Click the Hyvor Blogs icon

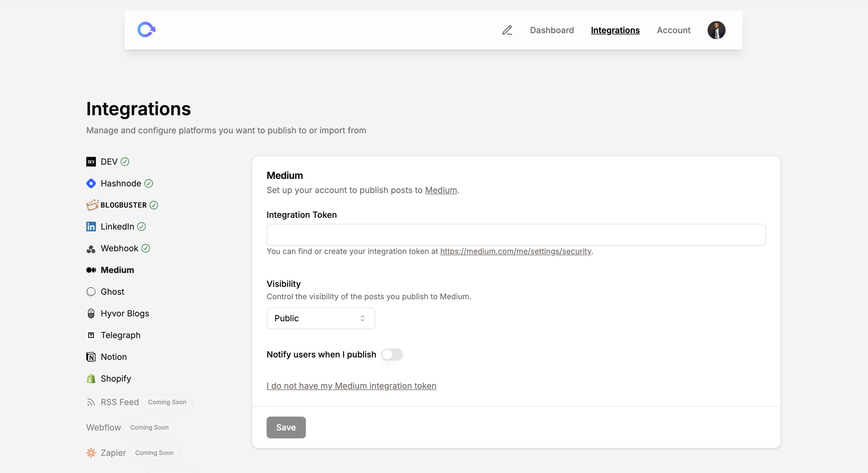click(91, 313)
